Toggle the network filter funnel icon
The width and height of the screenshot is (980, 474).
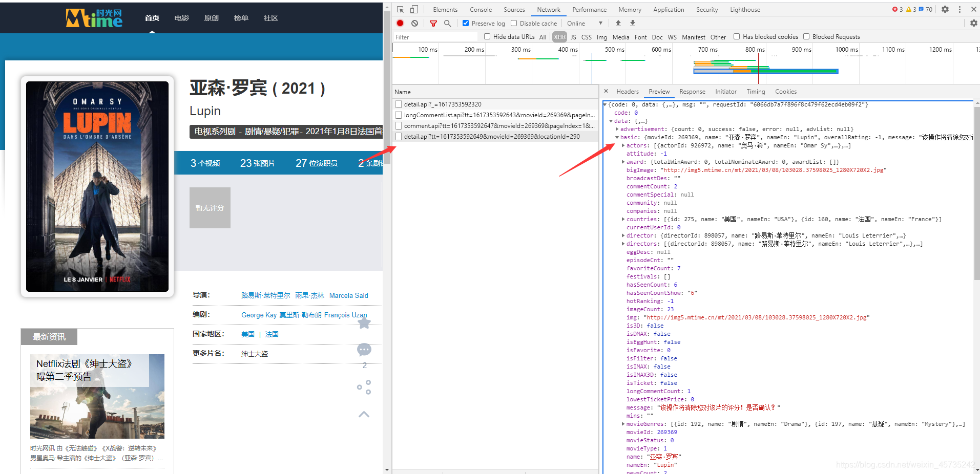point(433,23)
